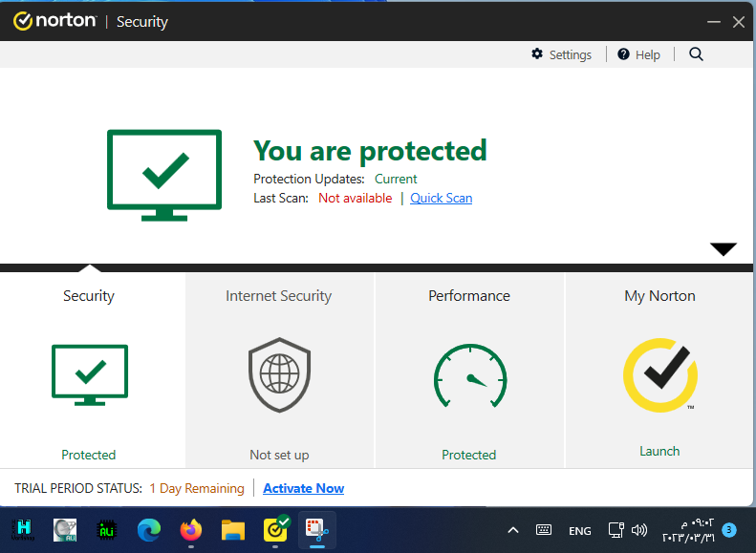This screenshot has height=553, width=756.
Task: Click the touch keyboard tray icon
Action: click(544, 530)
